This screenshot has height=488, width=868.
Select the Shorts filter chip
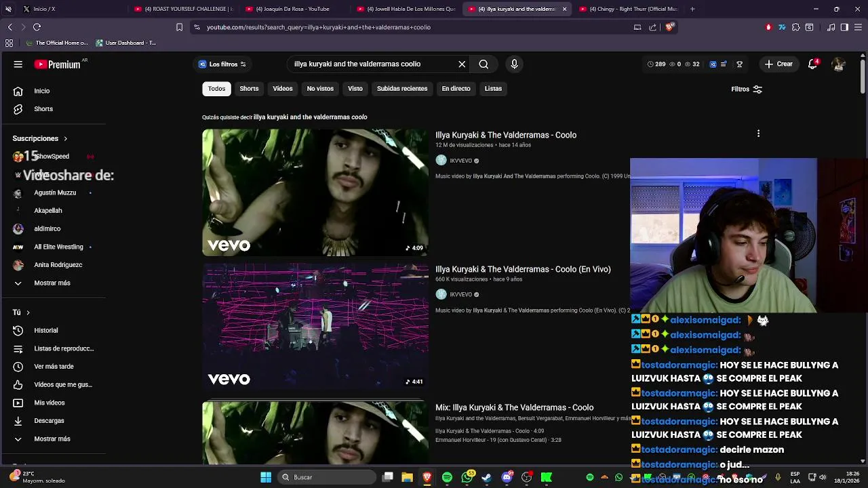click(249, 89)
